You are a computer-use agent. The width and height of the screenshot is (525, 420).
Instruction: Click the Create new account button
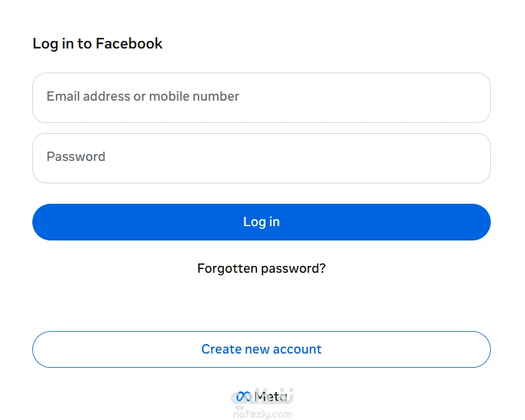click(261, 349)
